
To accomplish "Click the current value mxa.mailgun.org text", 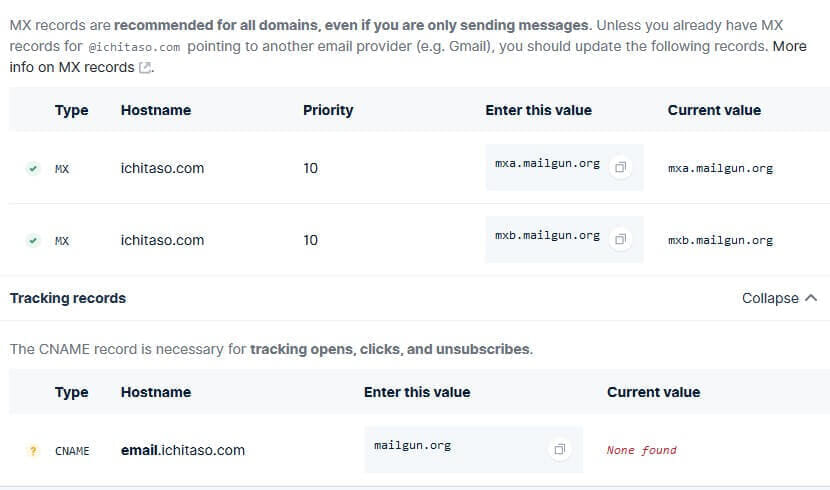I will click(720, 168).
